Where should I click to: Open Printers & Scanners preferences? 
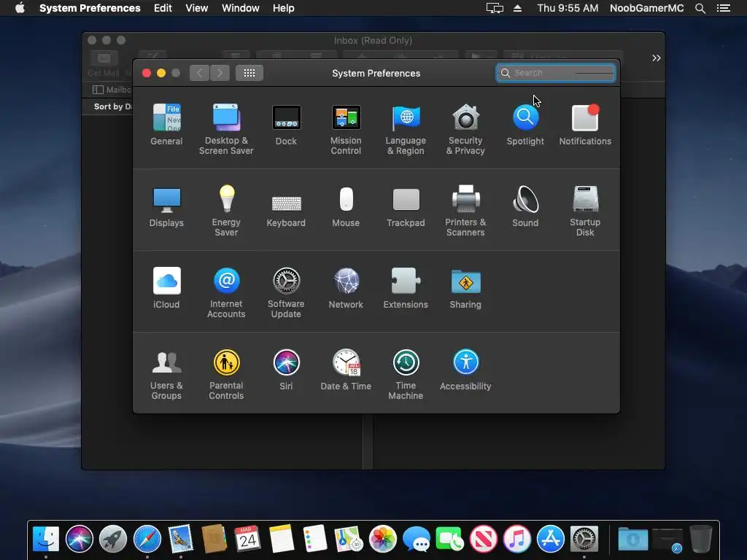(465, 211)
